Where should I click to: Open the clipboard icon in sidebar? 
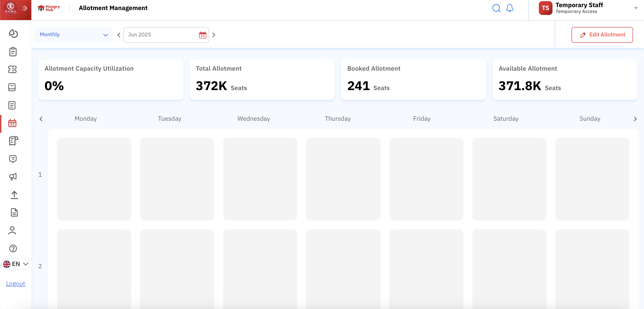[x=13, y=52]
